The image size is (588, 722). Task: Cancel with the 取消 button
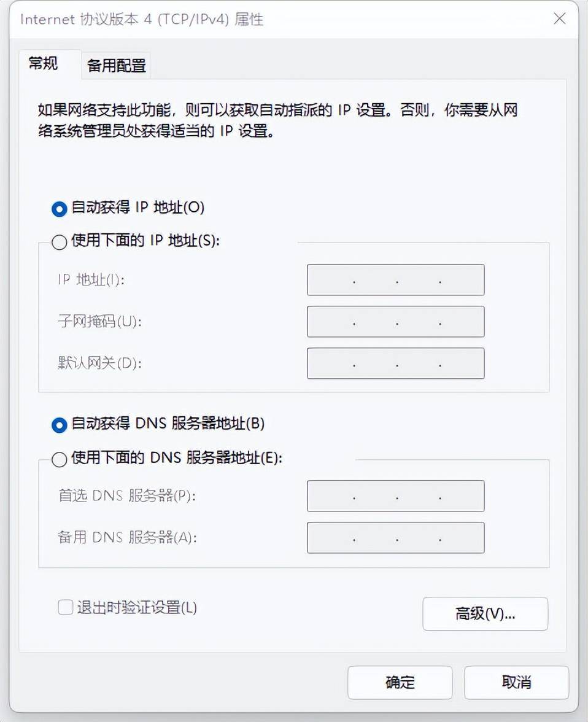[x=516, y=683]
